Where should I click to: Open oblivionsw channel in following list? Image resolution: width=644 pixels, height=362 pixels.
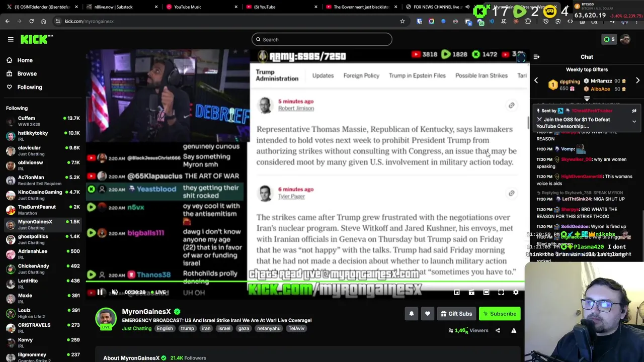(x=43, y=165)
